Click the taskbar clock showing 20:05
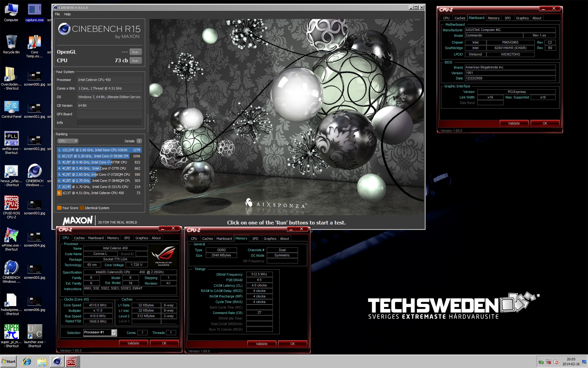Image resolution: width=588 pixels, height=368 pixels. point(571,362)
